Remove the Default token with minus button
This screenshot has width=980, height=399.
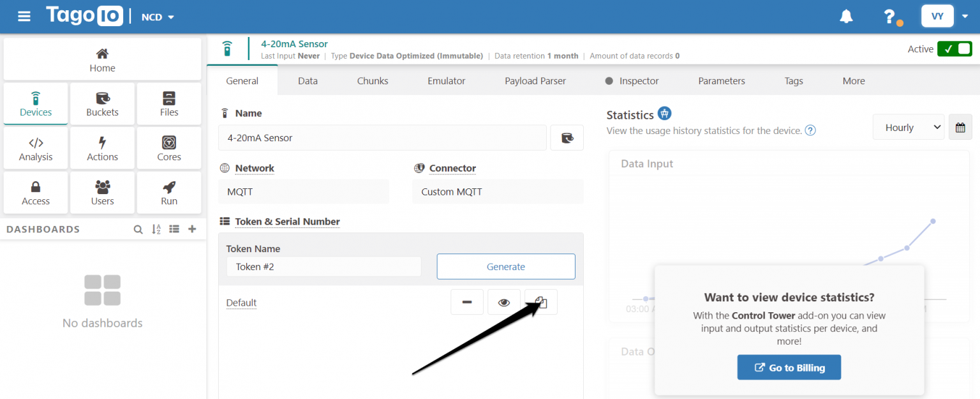pos(467,302)
